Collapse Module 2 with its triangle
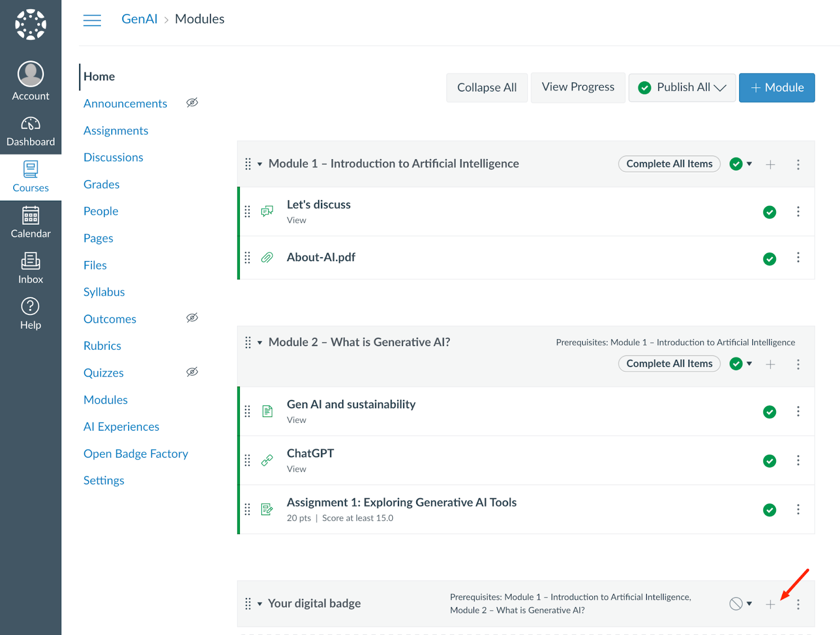Viewport: 840px width, 635px height. click(x=260, y=342)
